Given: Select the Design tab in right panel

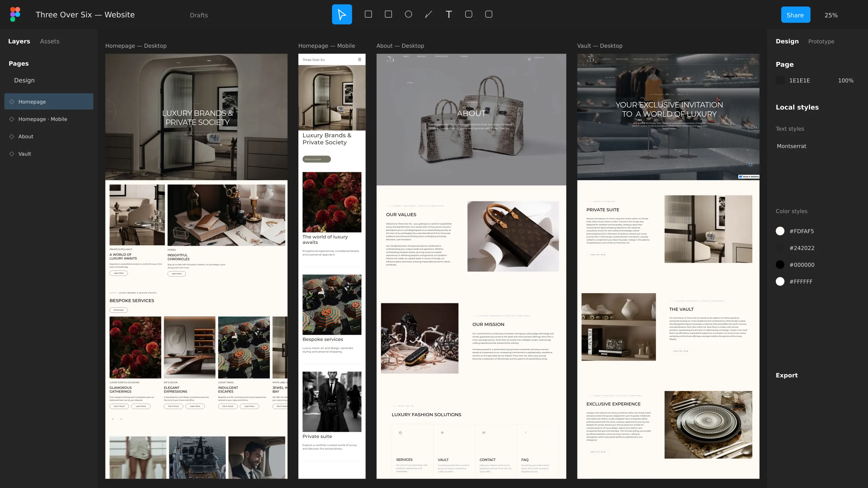Looking at the screenshot, I should (787, 41).
